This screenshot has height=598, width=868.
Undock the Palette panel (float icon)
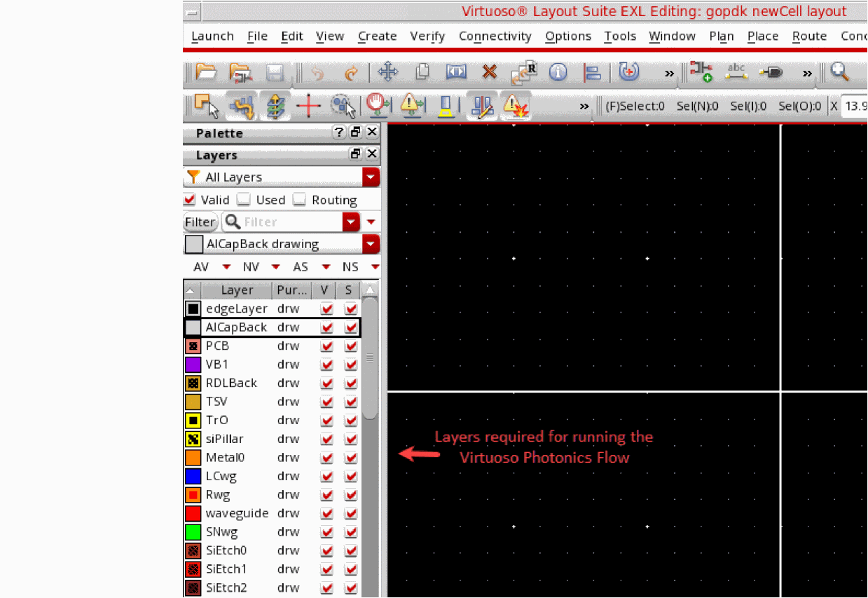click(356, 132)
